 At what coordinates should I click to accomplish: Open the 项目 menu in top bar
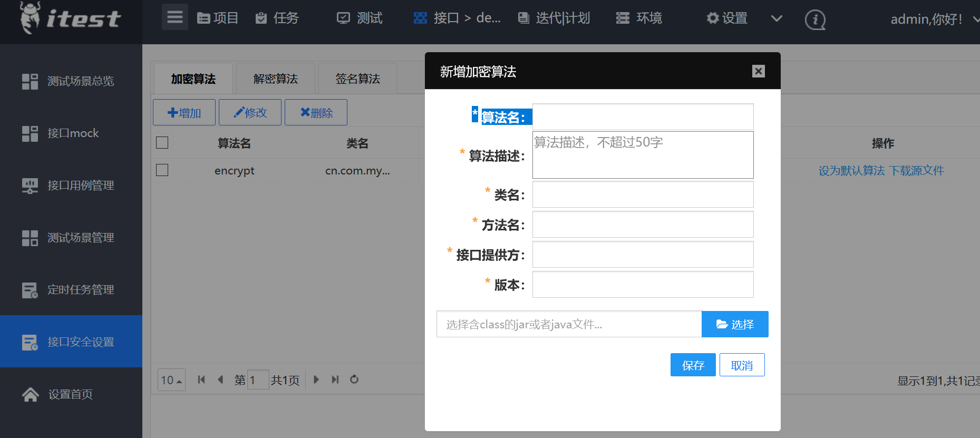click(x=218, y=18)
